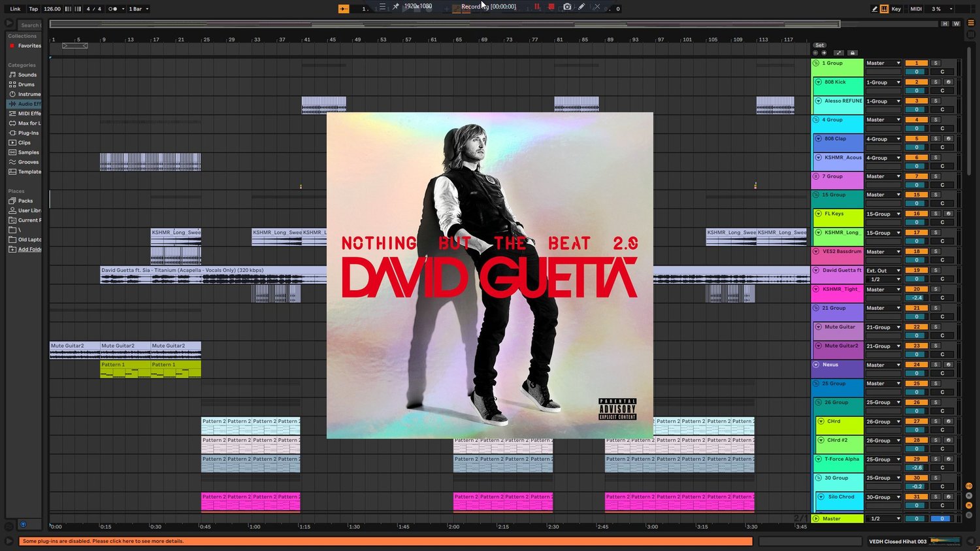This screenshot has height=551, width=980.
Task: Open the Grooves browser category
Action: click(x=24, y=162)
